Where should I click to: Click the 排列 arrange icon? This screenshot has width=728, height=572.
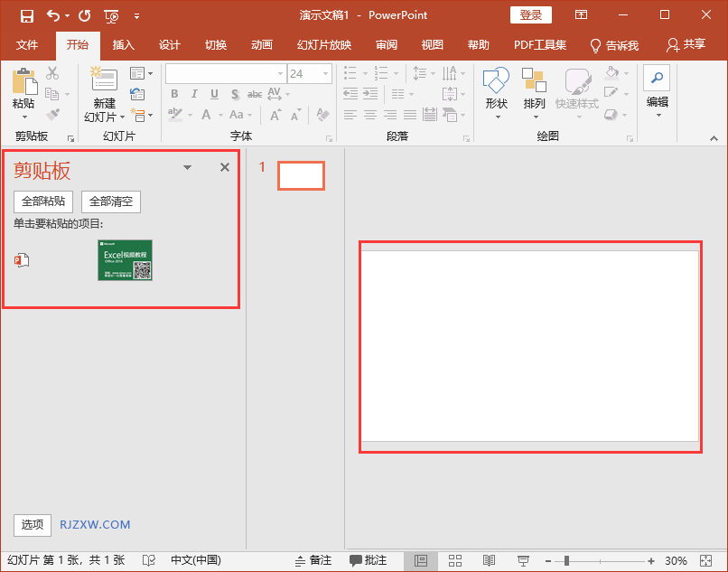534,81
